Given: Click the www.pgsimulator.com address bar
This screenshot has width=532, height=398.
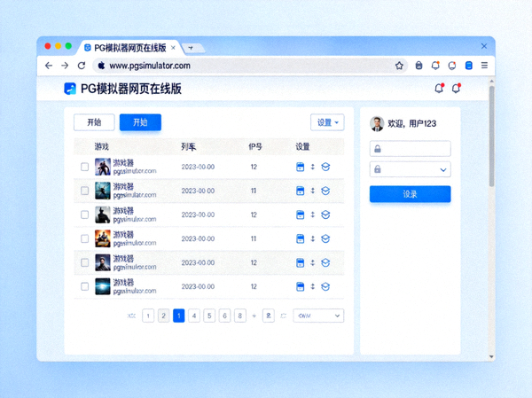Looking at the screenshot, I should tap(249, 66).
